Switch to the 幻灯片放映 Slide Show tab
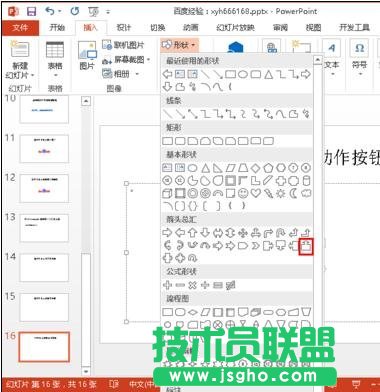 (x=235, y=28)
